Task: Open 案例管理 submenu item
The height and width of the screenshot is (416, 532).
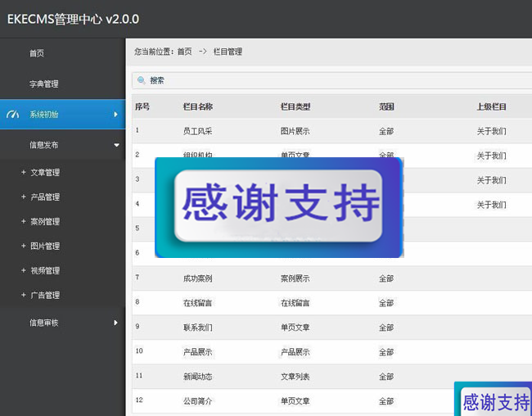Action: 45,221
